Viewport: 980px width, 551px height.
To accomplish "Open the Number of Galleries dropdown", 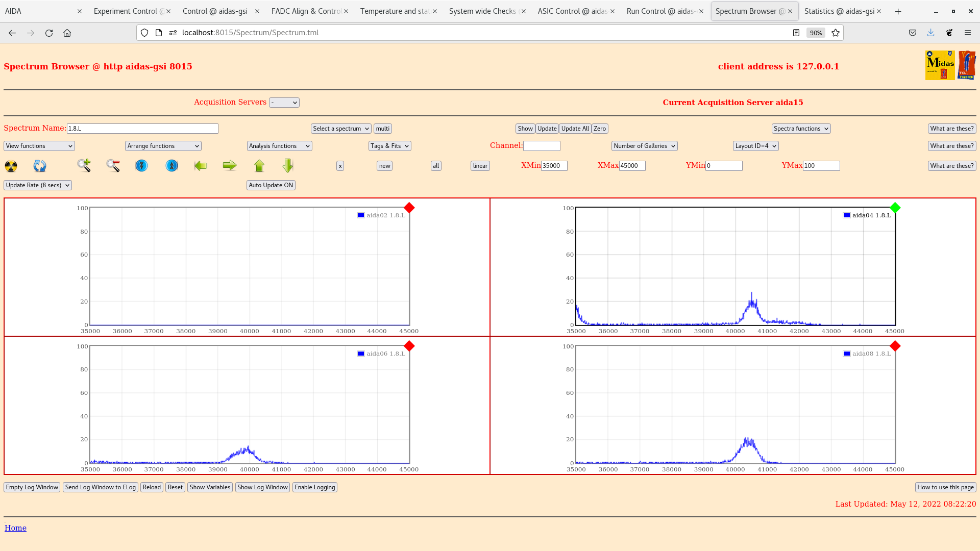I will [x=644, y=146].
